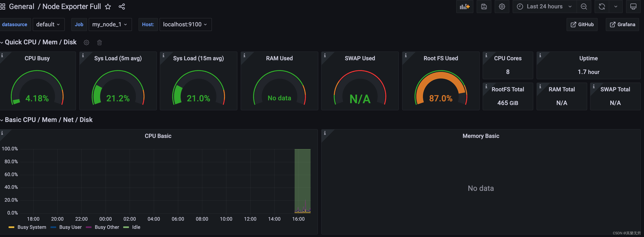The height and width of the screenshot is (237, 644).
Task: Star the Node Exporter Full dashboard
Action: (108, 7)
